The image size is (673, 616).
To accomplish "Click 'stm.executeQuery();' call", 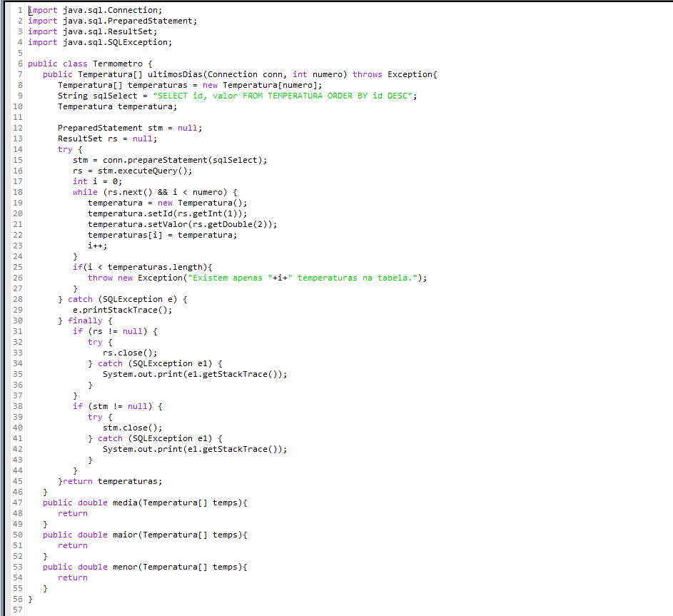I will [145, 171].
